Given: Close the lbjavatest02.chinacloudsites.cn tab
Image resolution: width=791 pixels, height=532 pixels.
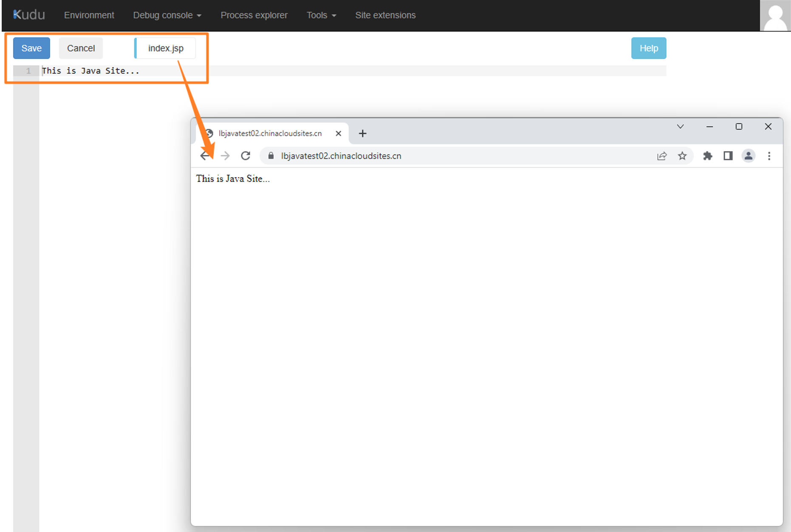Looking at the screenshot, I should click(338, 133).
